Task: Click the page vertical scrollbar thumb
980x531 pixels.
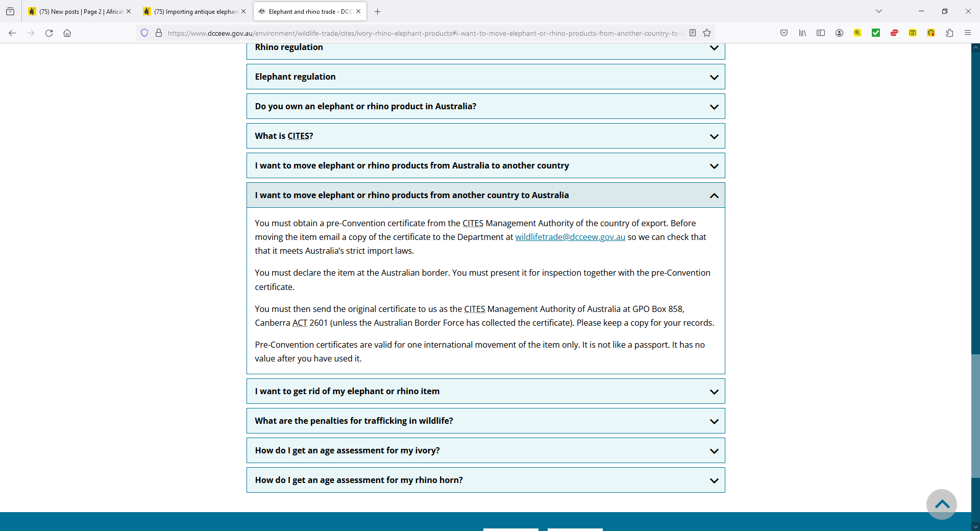Action: click(x=975, y=416)
